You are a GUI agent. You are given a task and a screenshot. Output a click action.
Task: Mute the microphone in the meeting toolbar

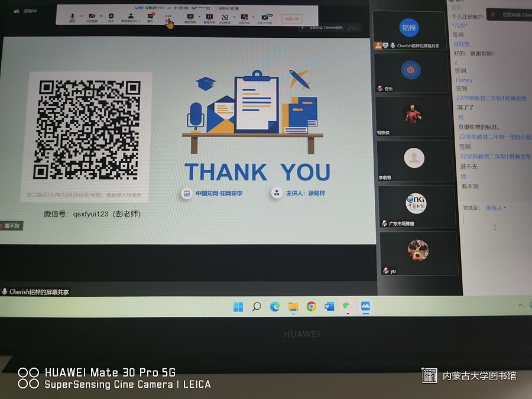pyautogui.click(x=72, y=17)
